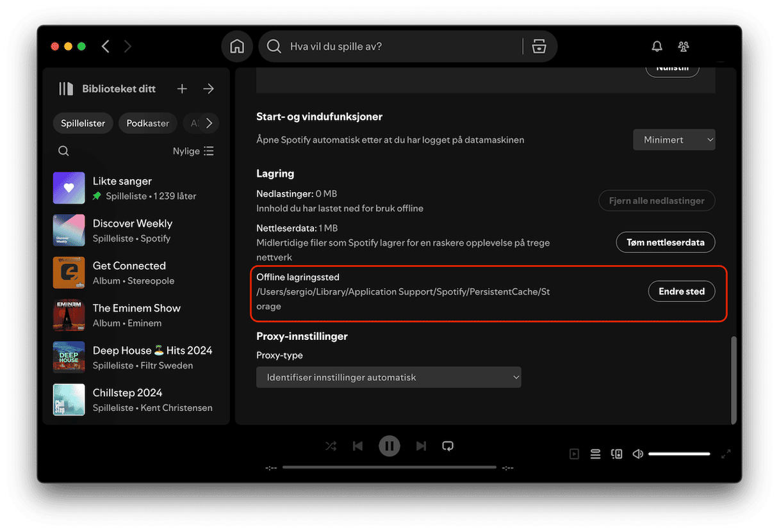Click The Eminem Show album cover
This screenshot has height=532, width=779.
pos(69,315)
